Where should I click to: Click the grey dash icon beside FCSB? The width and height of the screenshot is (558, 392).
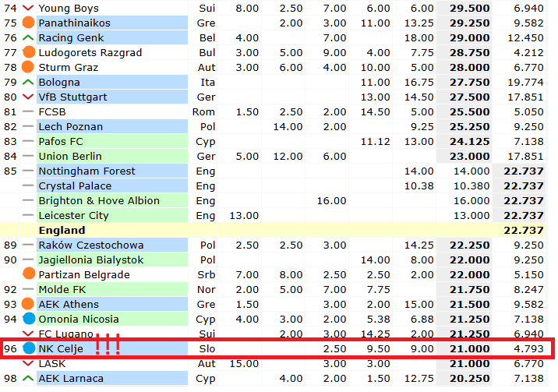pyautogui.click(x=28, y=111)
